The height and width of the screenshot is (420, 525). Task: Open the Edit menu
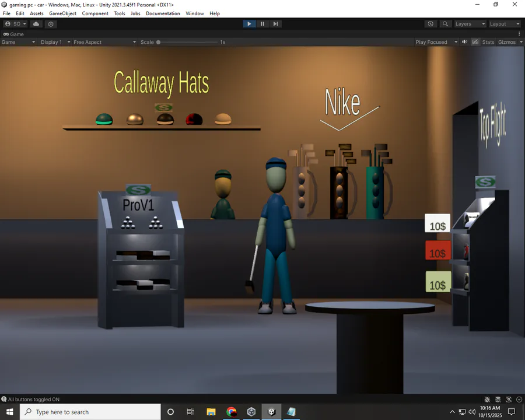(x=20, y=13)
